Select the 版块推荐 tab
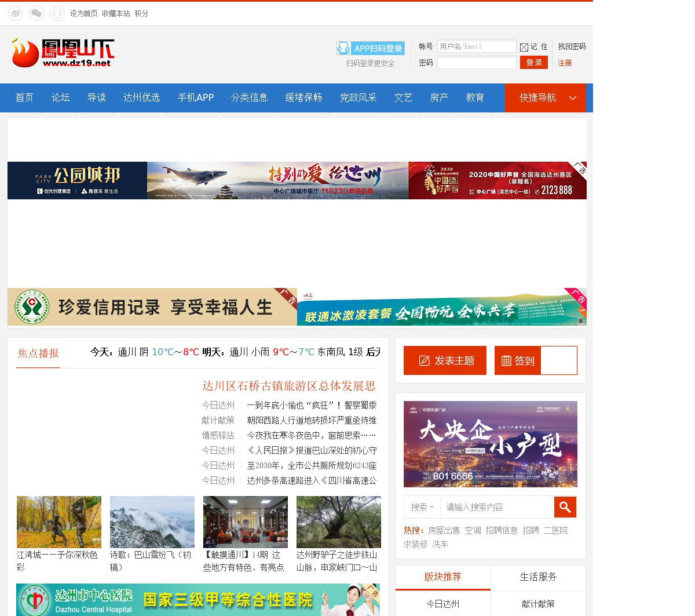The image size is (695, 616). [442, 577]
